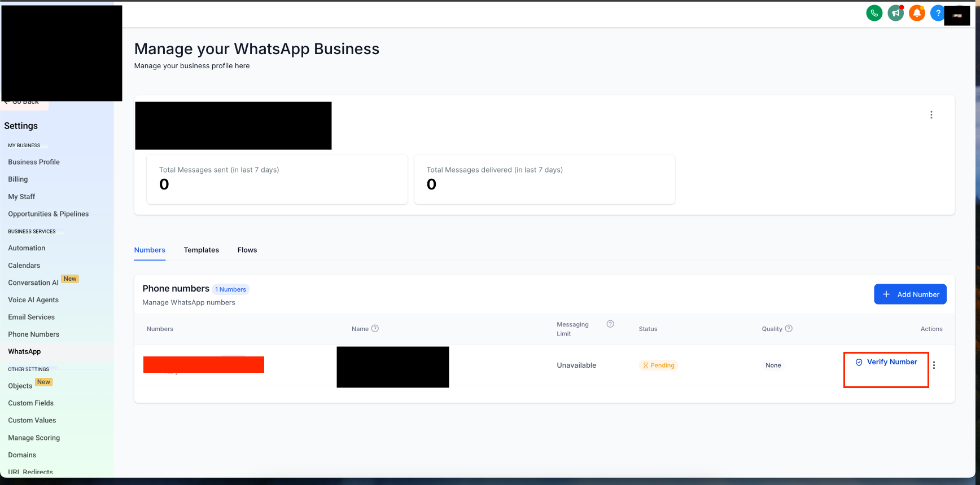Image resolution: width=980 pixels, height=485 pixels.
Task: Go to Automation settings
Action: pos(27,249)
